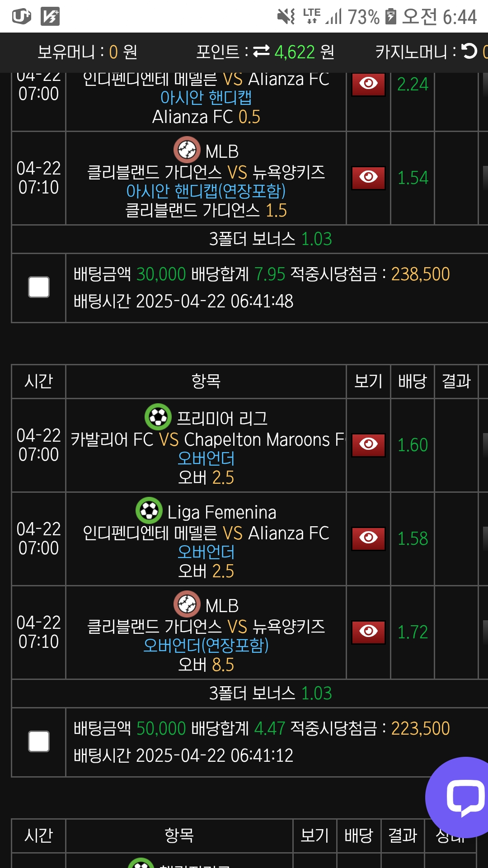Click the soccer icon next to 프리미어 리그

pyautogui.click(x=158, y=417)
